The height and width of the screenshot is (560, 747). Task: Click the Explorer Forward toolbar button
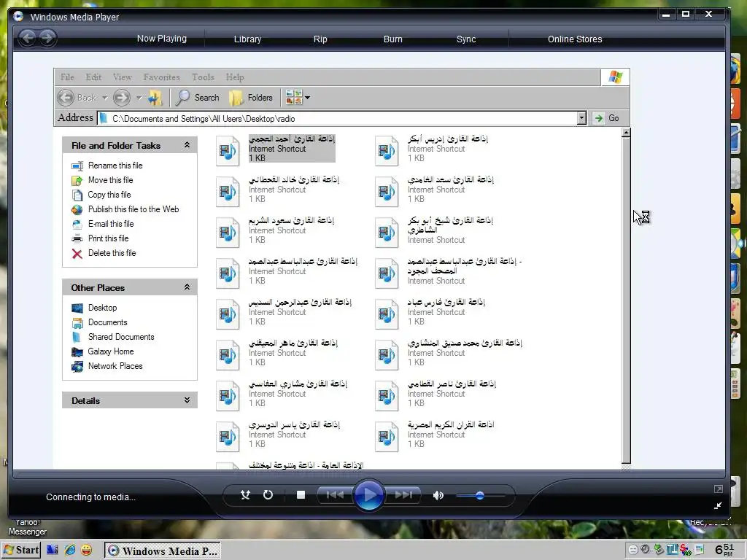[122, 98]
